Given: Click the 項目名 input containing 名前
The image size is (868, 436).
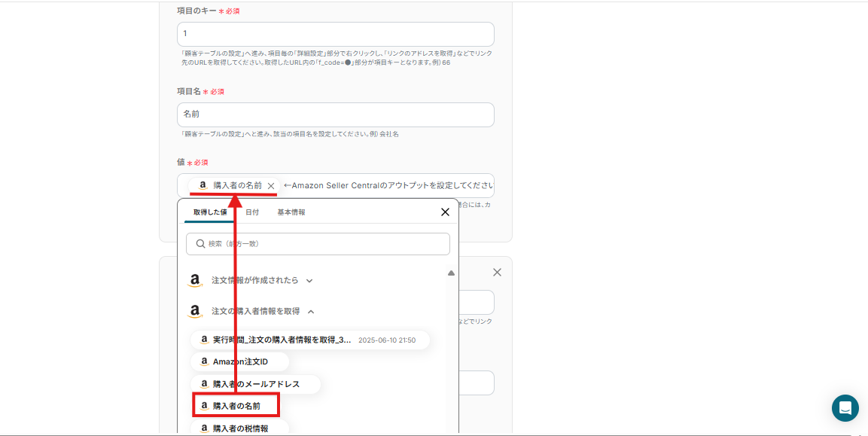Looking at the screenshot, I should click(x=336, y=114).
